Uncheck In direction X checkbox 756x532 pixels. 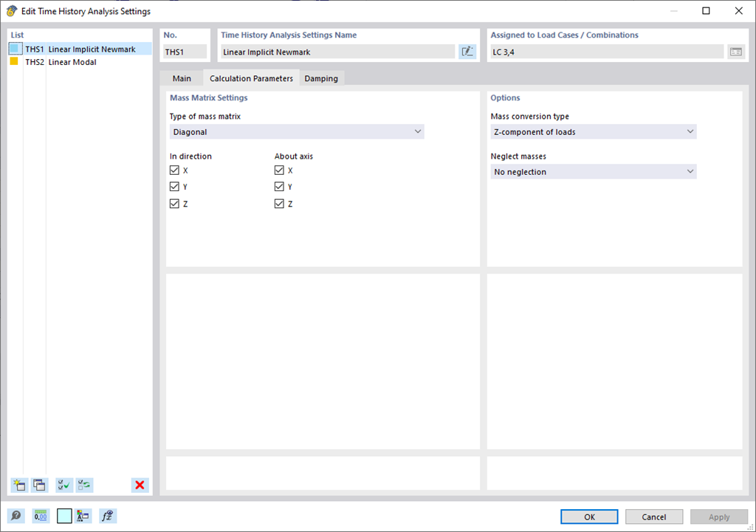click(x=174, y=170)
